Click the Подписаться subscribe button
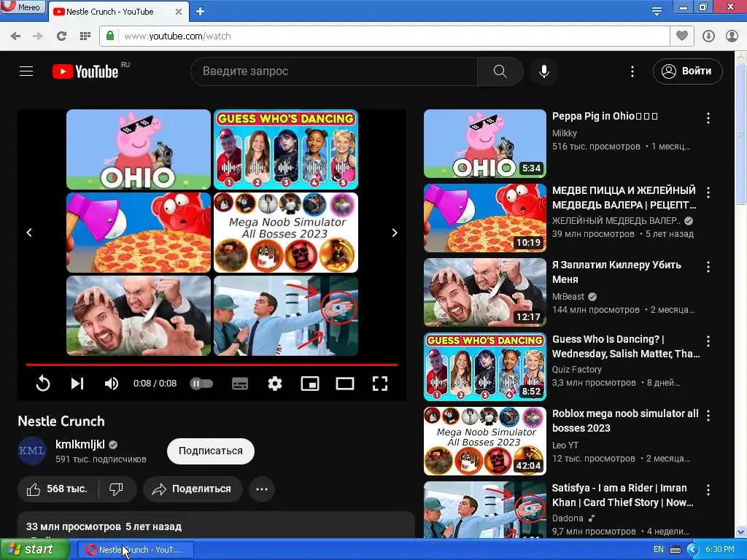 211,451
